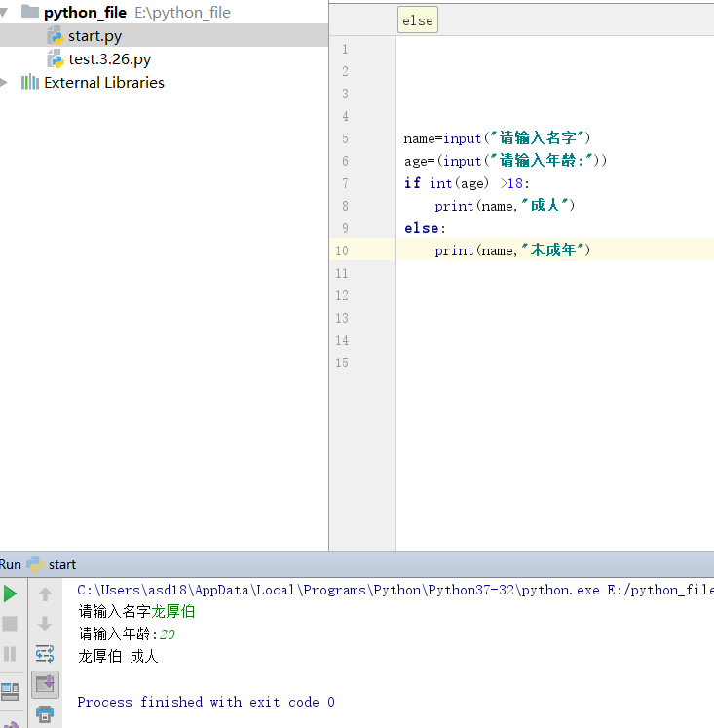Toggle the Scroll to end icon
This screenshot has width=714, height=728.
tap(45, 684)
